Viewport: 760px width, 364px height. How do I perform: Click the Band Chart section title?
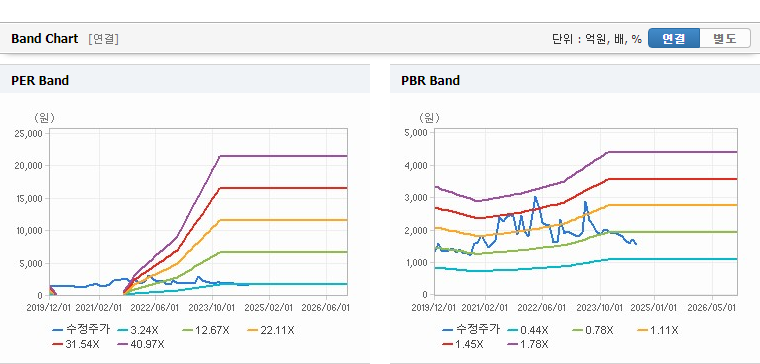coord(45,39)
